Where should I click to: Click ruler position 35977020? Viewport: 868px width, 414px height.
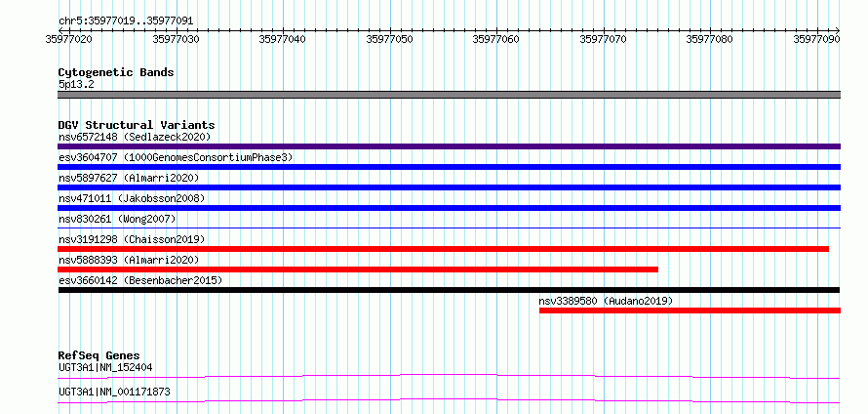[x=69, y=39]
